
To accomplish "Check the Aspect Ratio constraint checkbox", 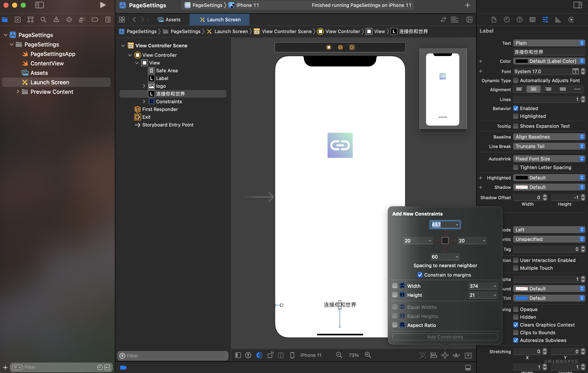I will pos(395,325).
